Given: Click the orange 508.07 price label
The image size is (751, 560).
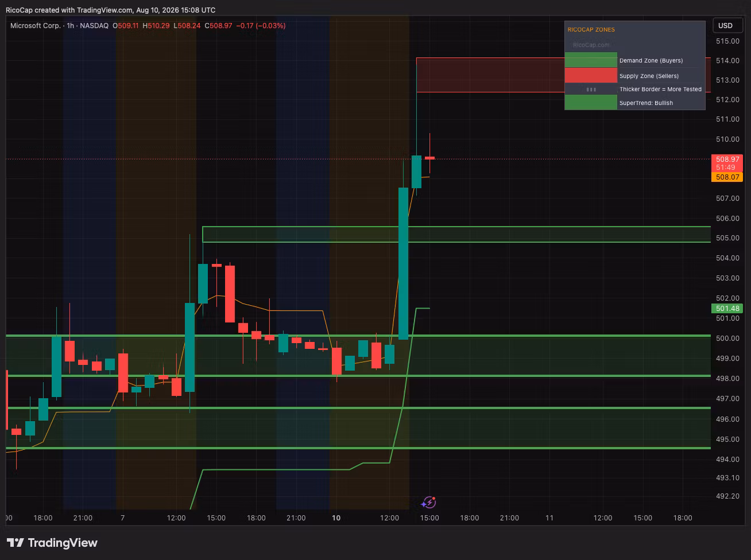Looking at the screenshot, I should 727,177.
